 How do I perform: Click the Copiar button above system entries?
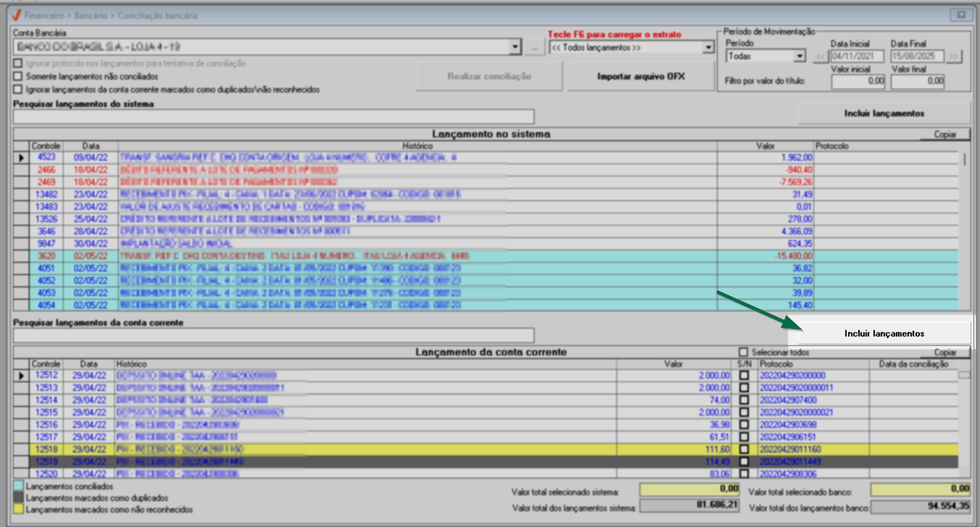[945, 134]
